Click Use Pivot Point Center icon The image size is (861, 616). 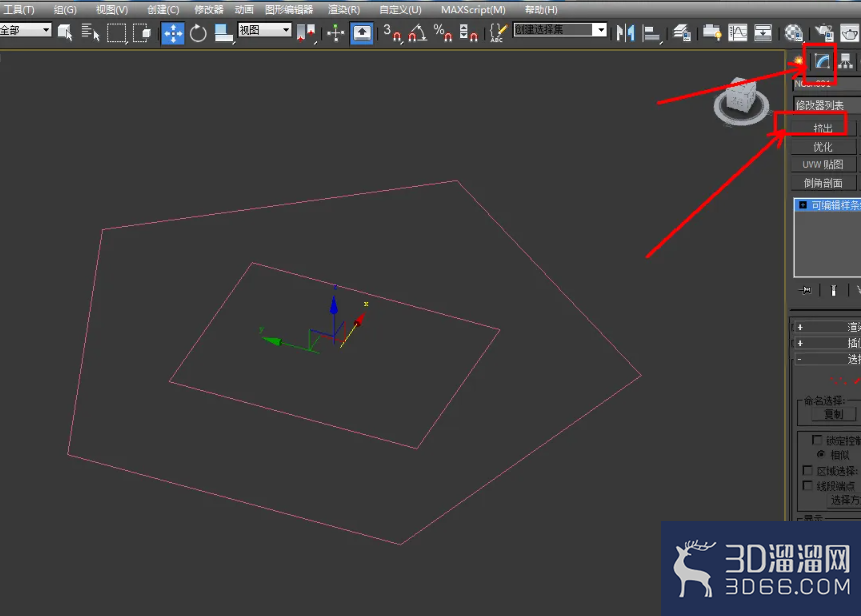click(x=306, y=32)
